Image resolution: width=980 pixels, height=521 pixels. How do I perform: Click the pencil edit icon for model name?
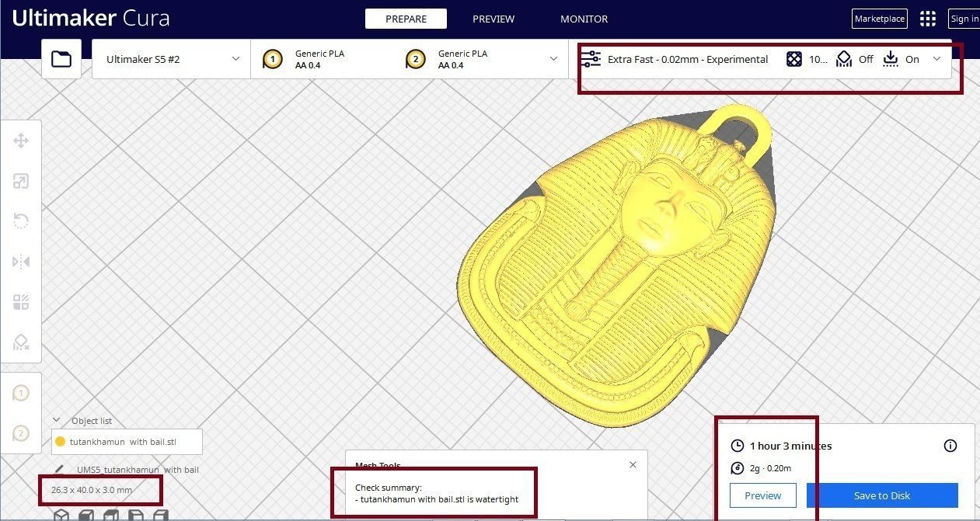point(60,470)
